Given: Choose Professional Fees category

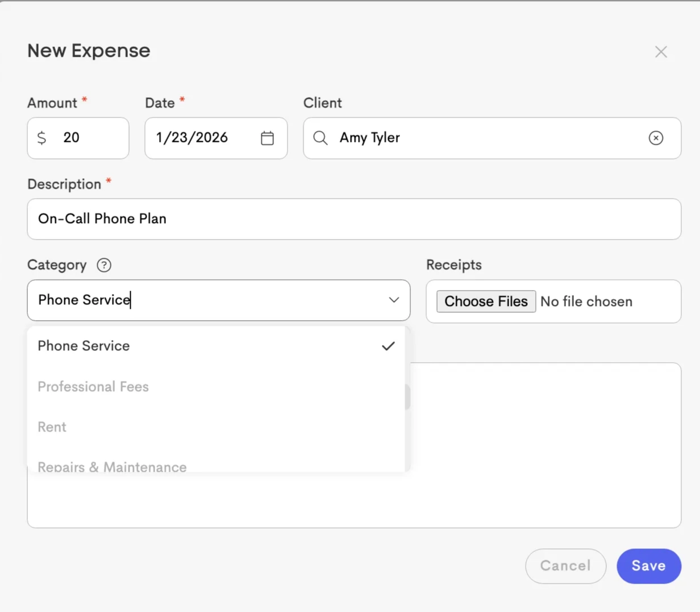Looking at the screenshot, I should [x=216, y=387].
